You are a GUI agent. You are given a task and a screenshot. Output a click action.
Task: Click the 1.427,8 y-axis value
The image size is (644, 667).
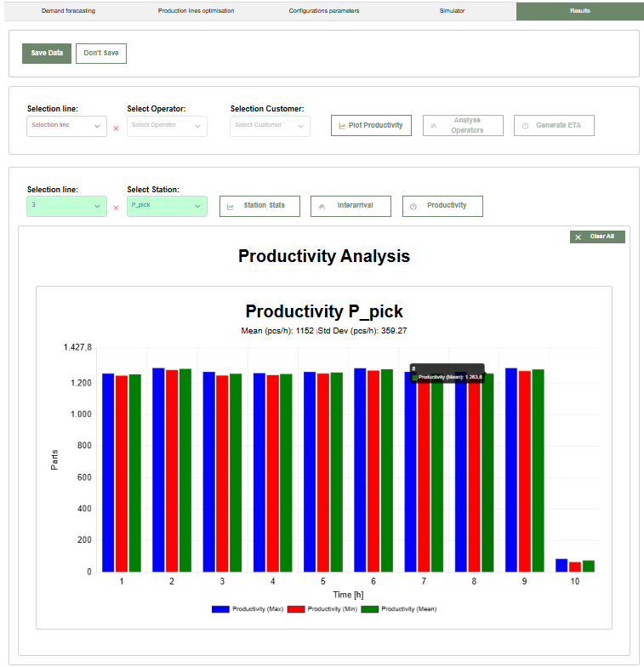[x=77, y=347]
